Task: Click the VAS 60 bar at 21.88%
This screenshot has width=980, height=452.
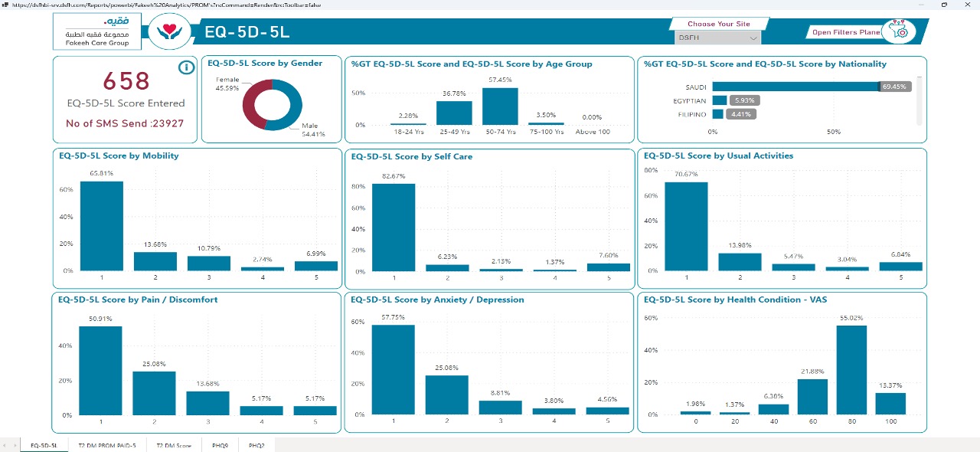Action: point(812,397)
